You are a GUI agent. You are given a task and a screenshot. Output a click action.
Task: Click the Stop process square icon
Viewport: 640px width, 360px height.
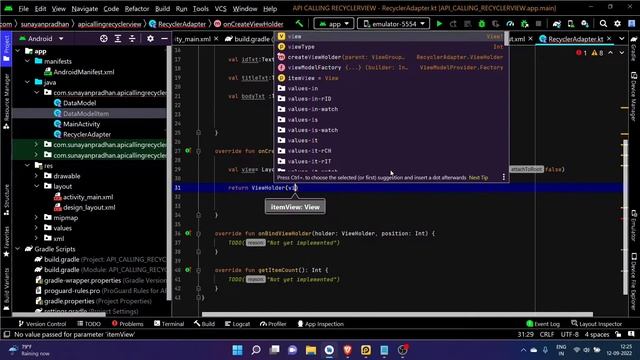coord(538,24)
